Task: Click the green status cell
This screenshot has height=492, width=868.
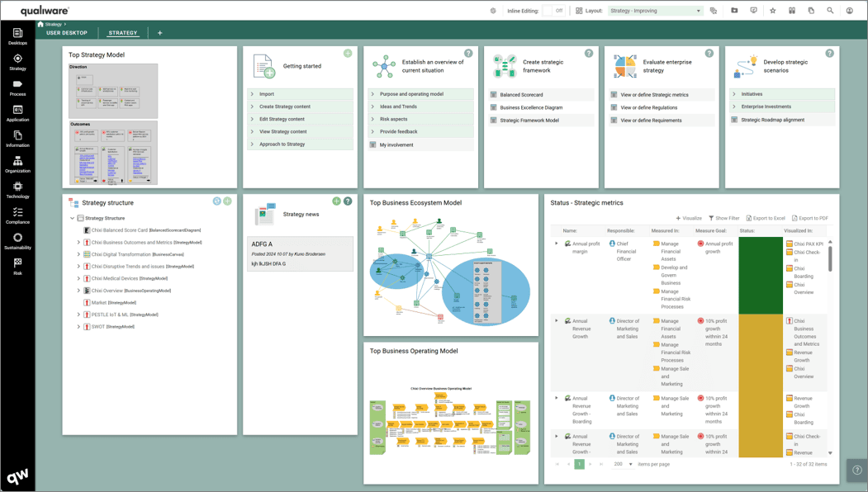Action: 761,276
